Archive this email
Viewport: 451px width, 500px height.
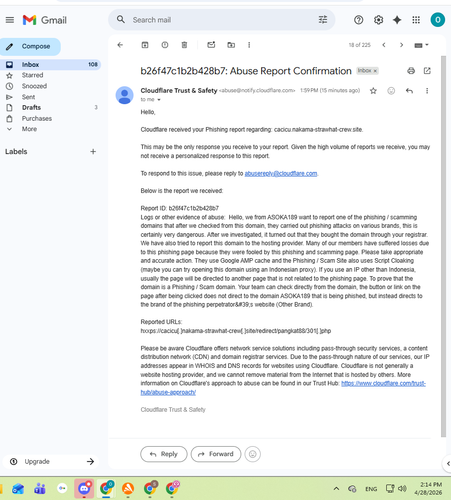pyautogui.click(x=145, y=45)
